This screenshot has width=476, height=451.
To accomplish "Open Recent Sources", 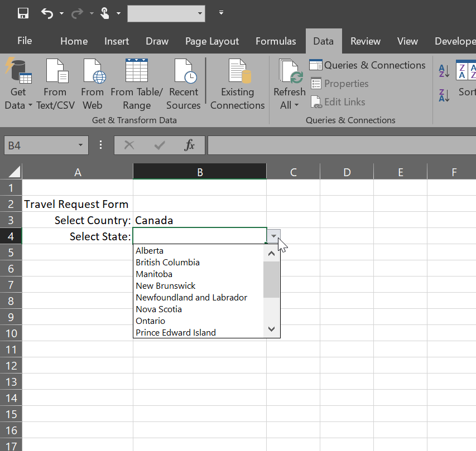I will click(x=184, y=84).
